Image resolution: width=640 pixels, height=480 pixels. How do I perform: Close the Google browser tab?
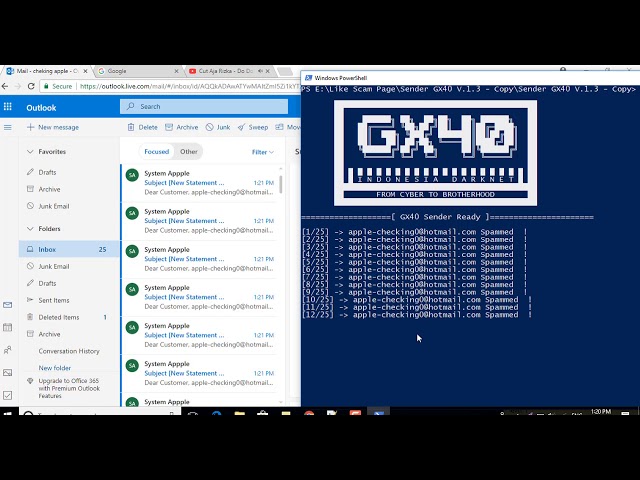(x=176, y=71)
